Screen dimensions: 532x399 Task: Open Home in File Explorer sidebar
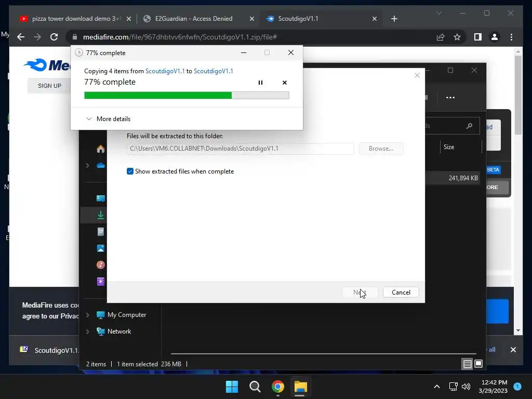100,149
